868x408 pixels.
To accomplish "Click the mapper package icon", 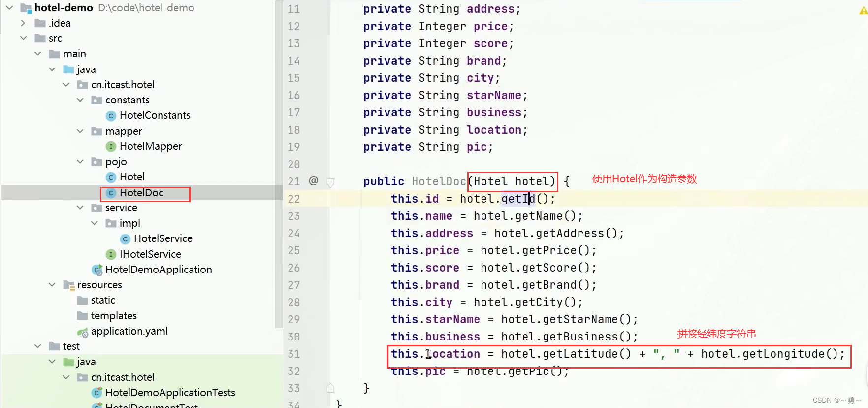I will [97, 131].
